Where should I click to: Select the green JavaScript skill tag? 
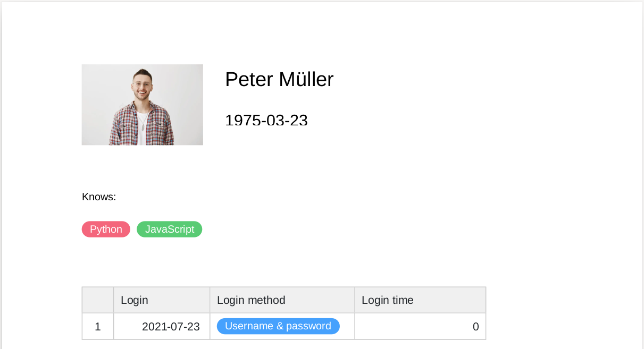[170, 229]
